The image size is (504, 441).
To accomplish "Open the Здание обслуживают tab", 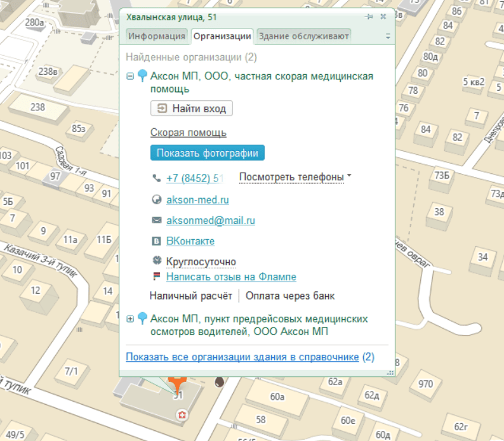I will pyautogui.click(x=304, y=36).
